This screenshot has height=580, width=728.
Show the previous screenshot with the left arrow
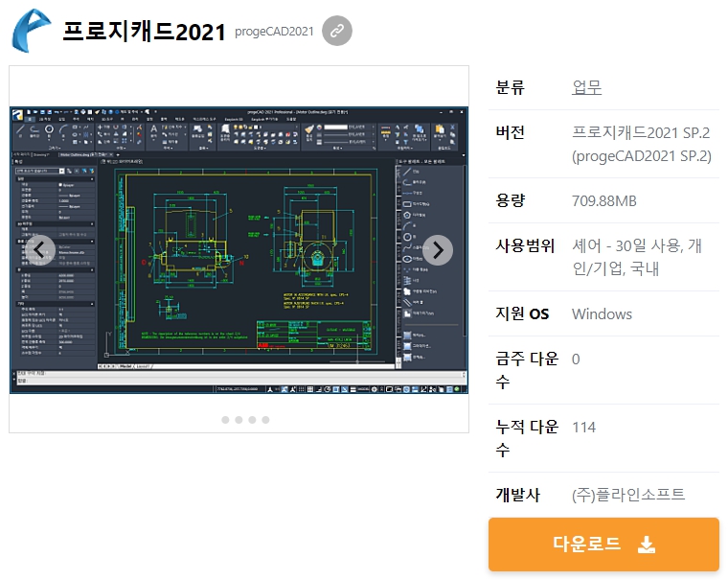coord(40,250)
